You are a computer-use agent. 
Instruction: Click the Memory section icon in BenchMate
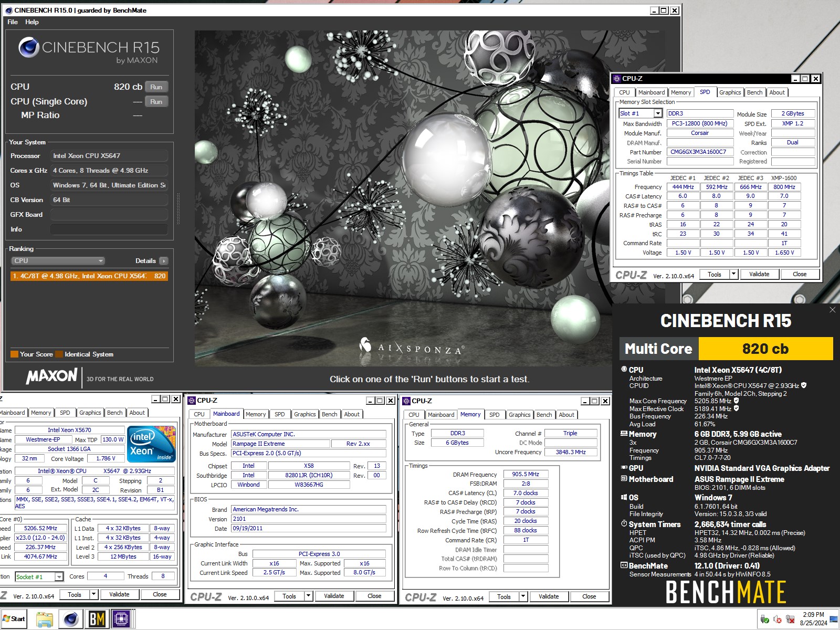tap(624, 434)
